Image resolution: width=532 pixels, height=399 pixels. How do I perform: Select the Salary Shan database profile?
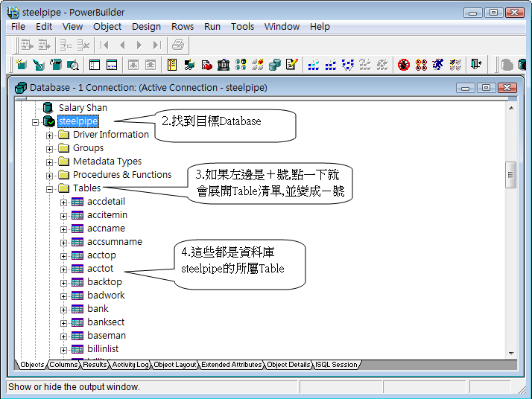click(83, 108)
